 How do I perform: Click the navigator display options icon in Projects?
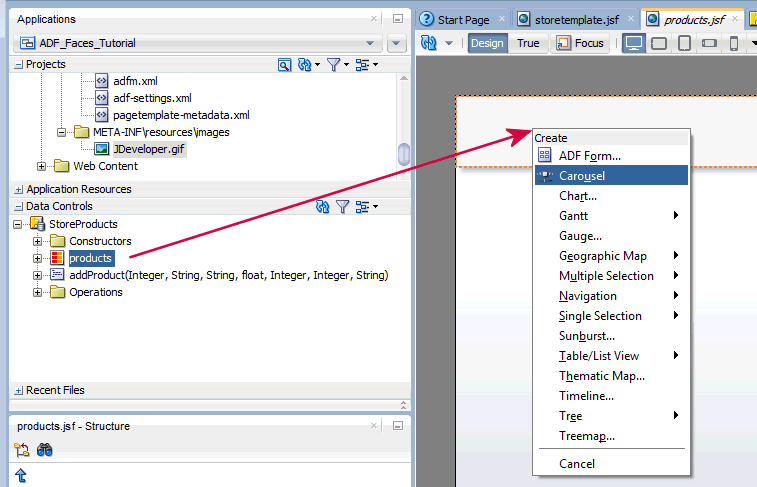[363, 65]
